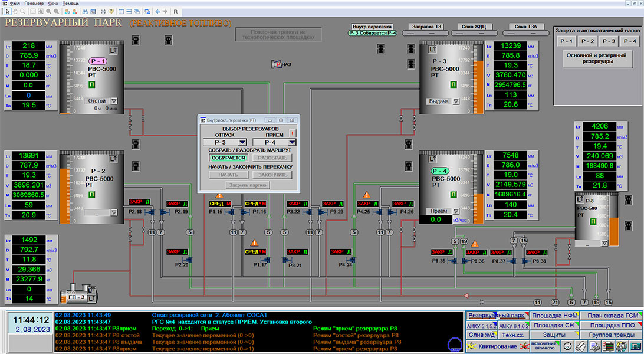Switch to План склада ГСМ screen
The image size is (644, 354).
(612, 316)
